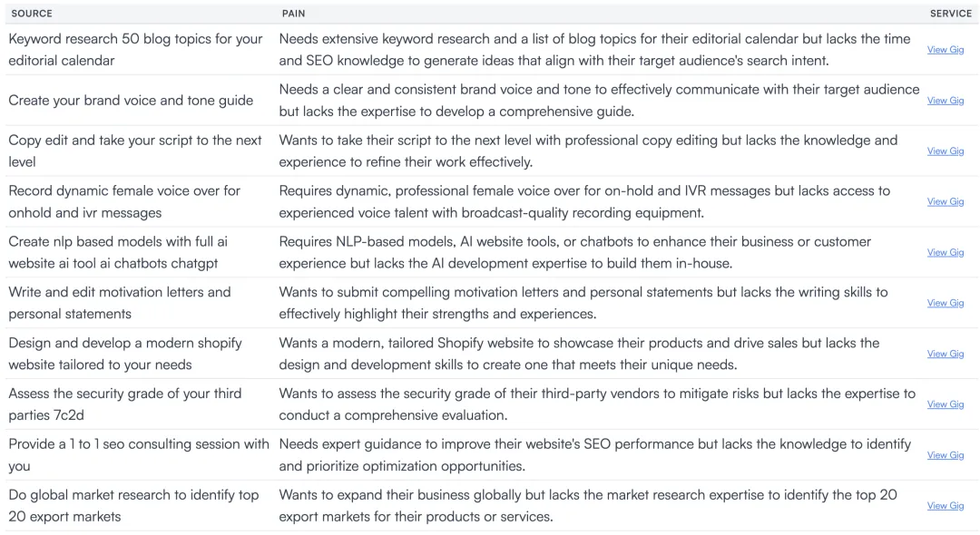Follow View Gig link for NLP models row
Screen dimensions: 980x535
pyautogui.click(x=945, y=252)
